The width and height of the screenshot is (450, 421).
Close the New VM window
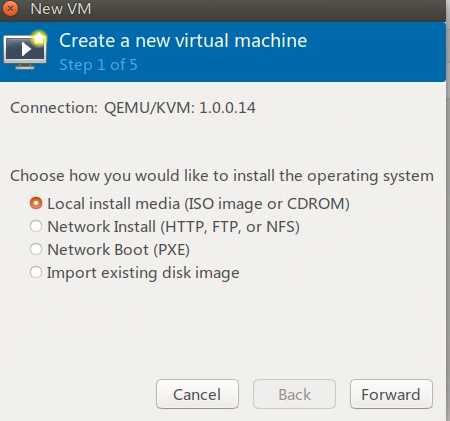10,8
